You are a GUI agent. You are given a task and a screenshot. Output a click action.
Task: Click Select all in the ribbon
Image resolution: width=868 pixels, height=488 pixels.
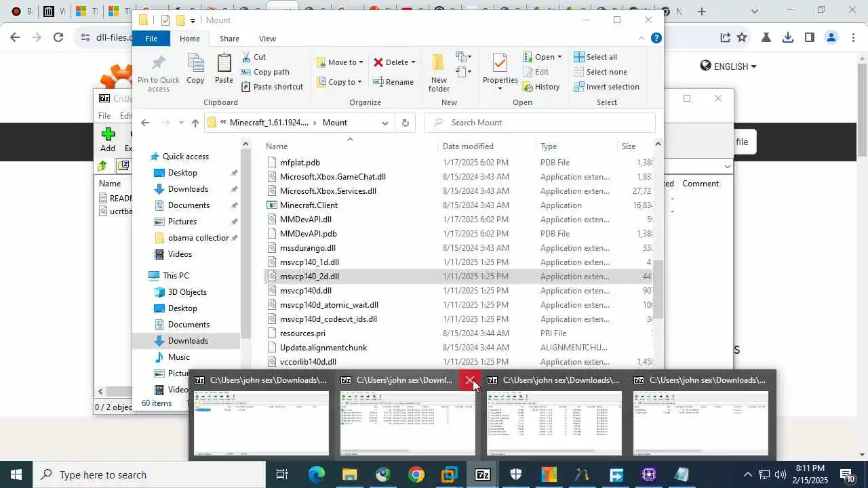click(x=595, y=57)
